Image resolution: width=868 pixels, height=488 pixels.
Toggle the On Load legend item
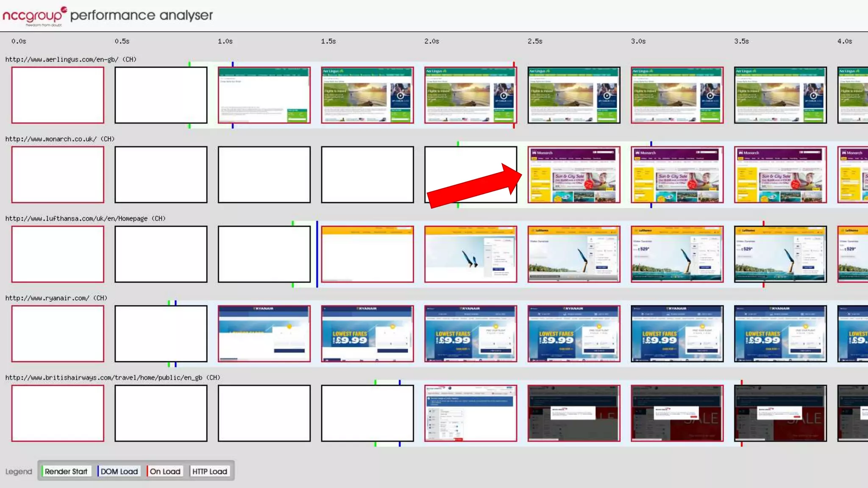pyautogui.click(x=165, y=471)
